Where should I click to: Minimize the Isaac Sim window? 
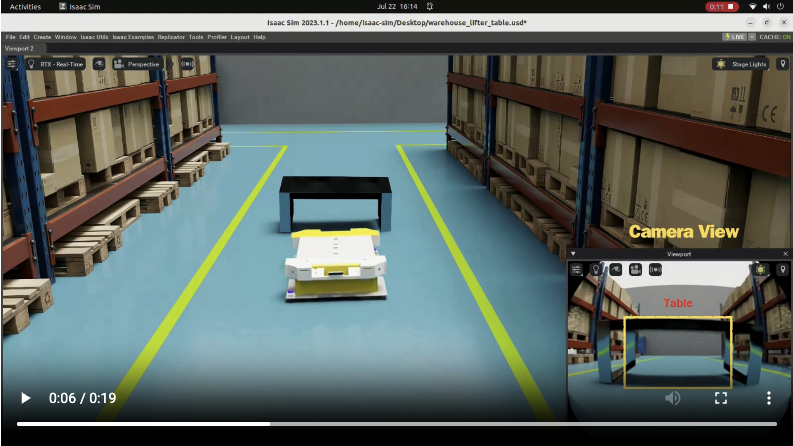click(x=750, y=23)
